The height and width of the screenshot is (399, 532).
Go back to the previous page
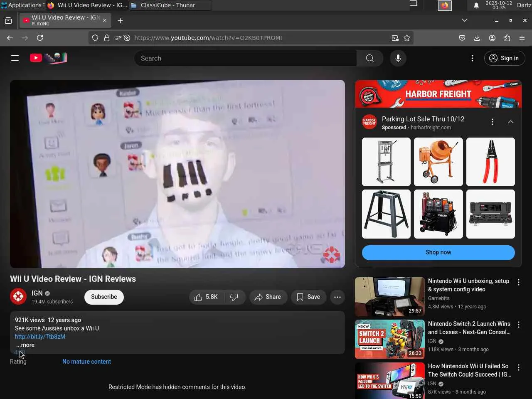(x=10, y=38)
